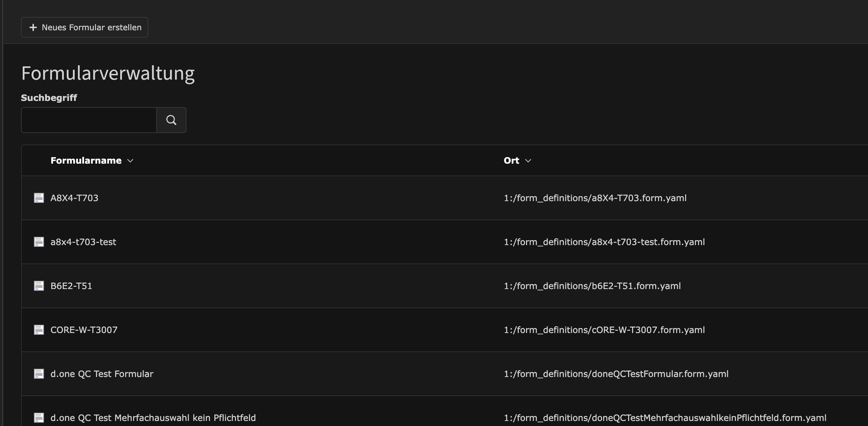Click form icon beside d.one QC Test Formular
This screenshot has width=868, height=426.
39,374
